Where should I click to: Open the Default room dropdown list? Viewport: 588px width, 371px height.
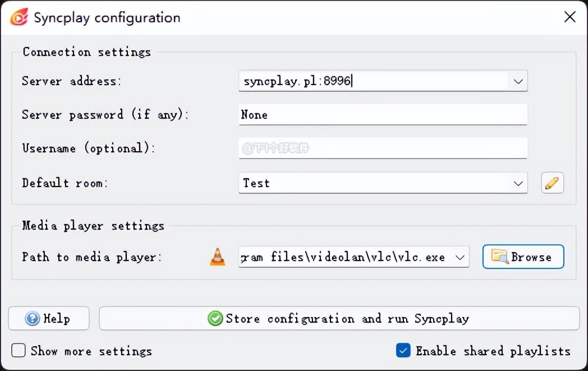click(517, 183)
